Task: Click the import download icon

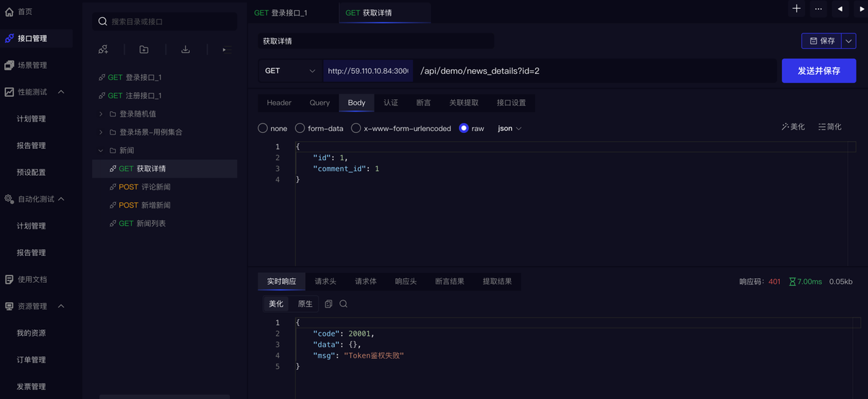Action: click(x=185, y=50)
